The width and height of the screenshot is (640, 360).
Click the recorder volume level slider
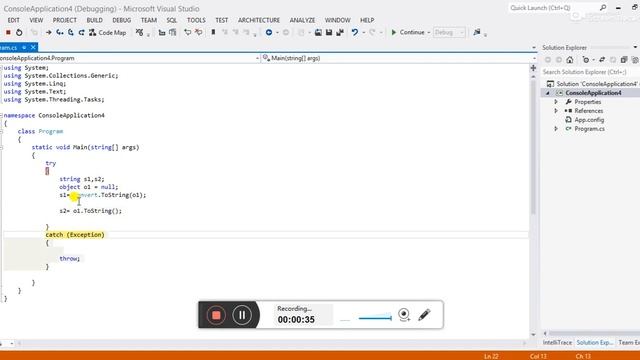(x=375, y=318)
